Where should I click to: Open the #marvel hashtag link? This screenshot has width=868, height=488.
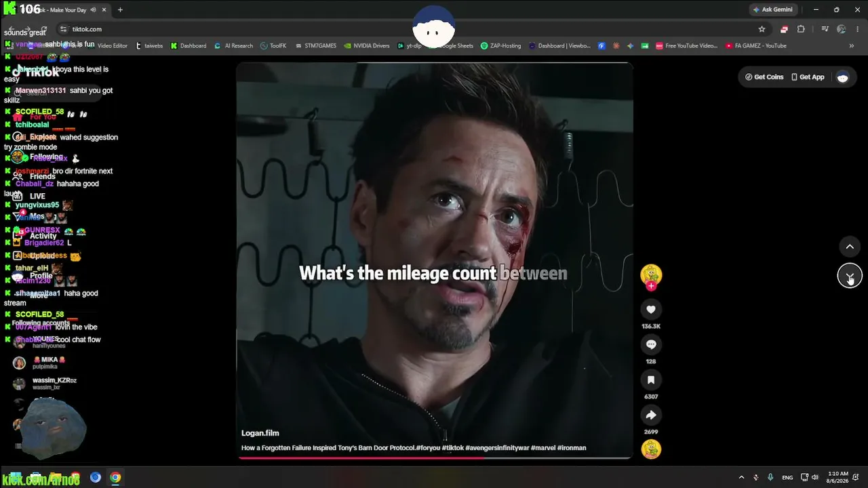(x=542, y=448)
